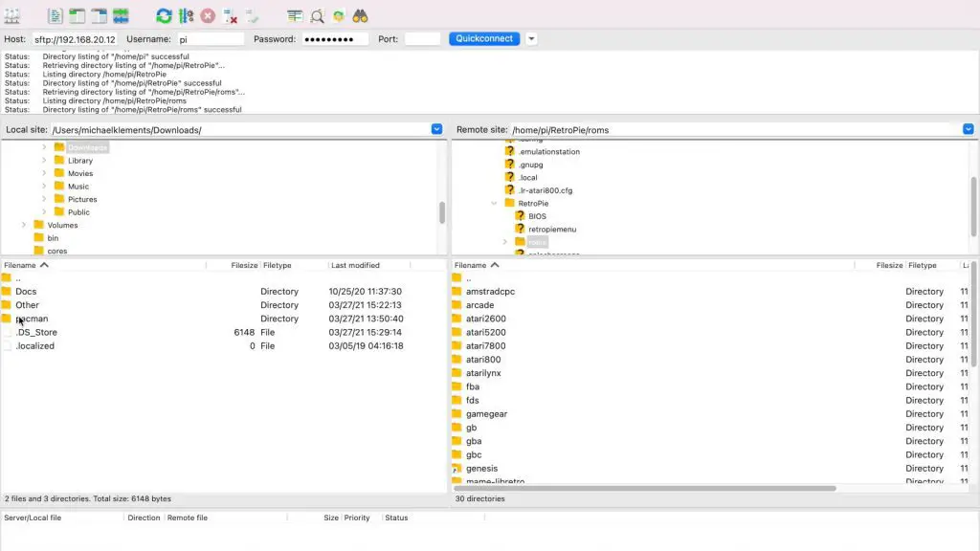Open the directory listing filters dialog
Viewport: 980px width, 551px height.
coord(295,16)
